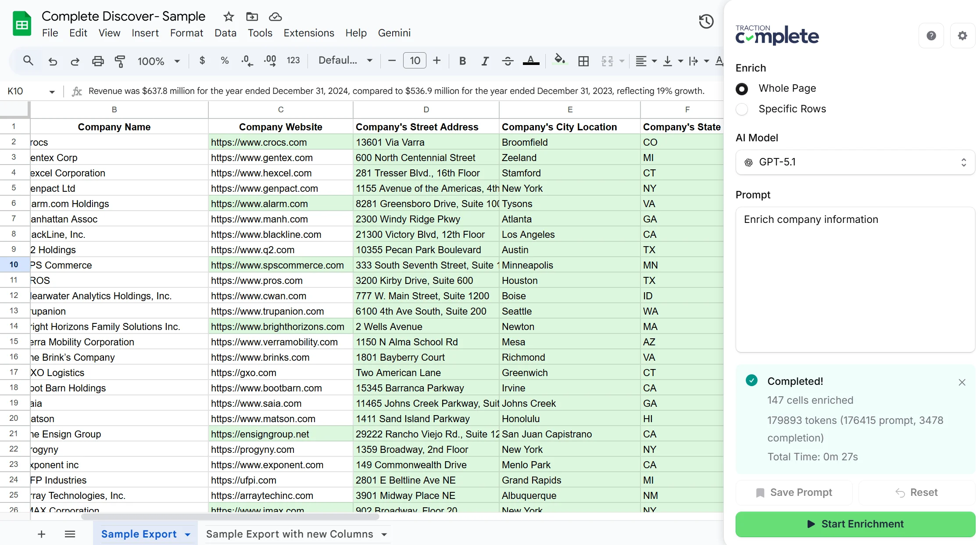Expand the zoom level 100% dropdown
Viewport: 980px width, 545px height.
tap(159, 61)
